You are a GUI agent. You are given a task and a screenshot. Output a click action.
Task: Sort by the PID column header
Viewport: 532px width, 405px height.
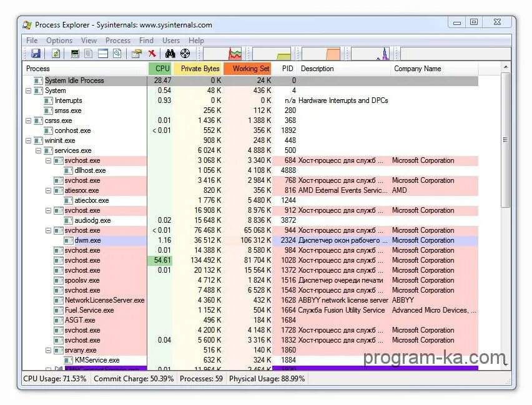[x=286, y=69]
